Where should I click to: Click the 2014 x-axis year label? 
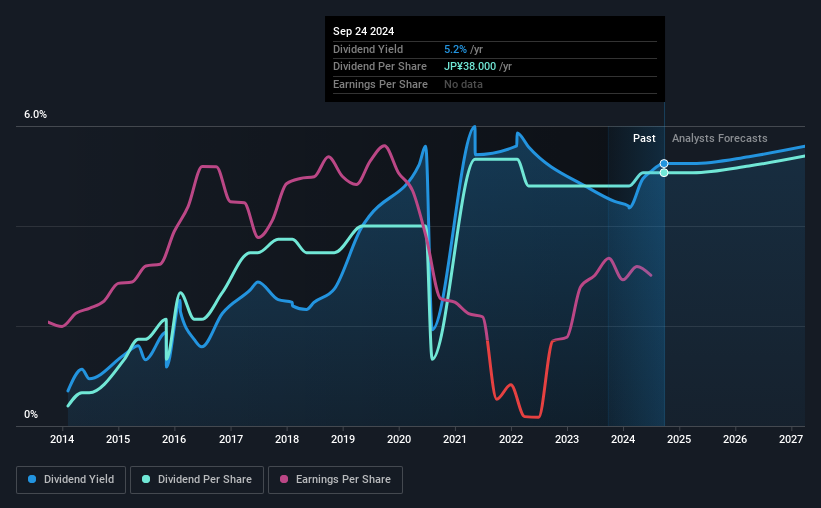(x=62, y=439)
